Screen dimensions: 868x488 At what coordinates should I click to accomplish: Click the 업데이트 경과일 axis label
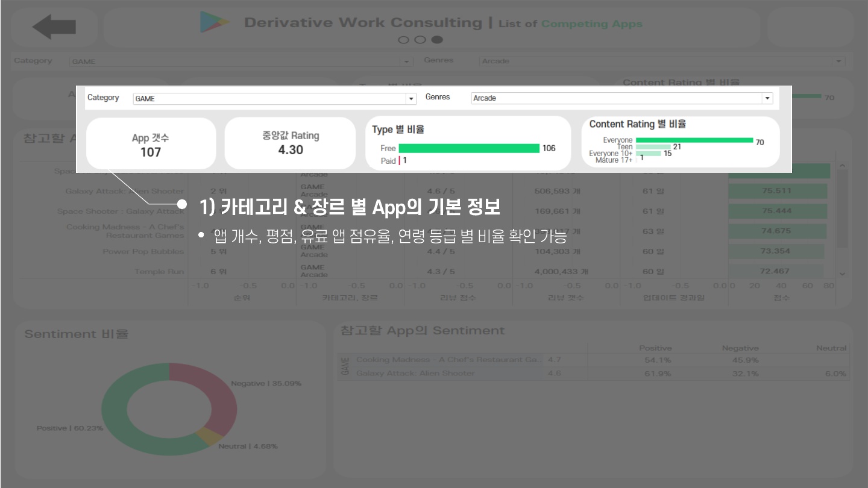675,298
